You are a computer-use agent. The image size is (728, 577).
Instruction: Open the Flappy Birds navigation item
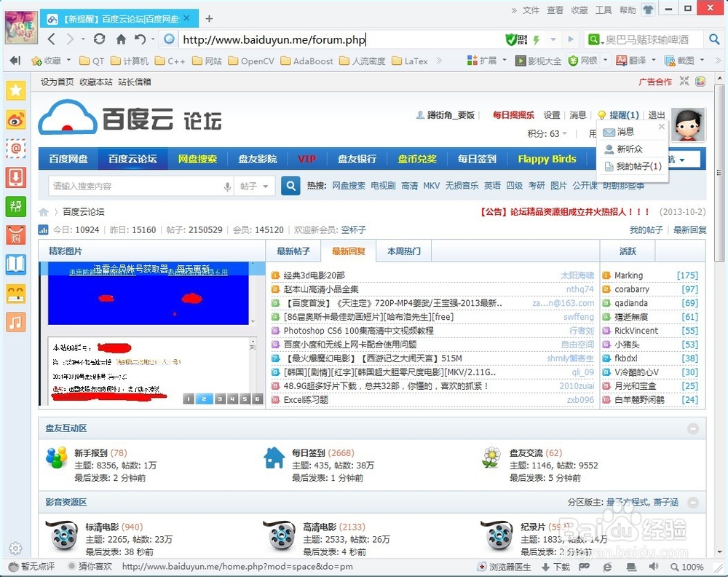[547, 159]
